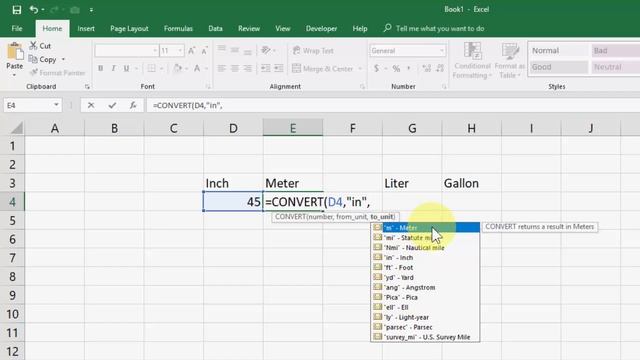
Task: Open the font size dropdown
Action: click(180, 51)
